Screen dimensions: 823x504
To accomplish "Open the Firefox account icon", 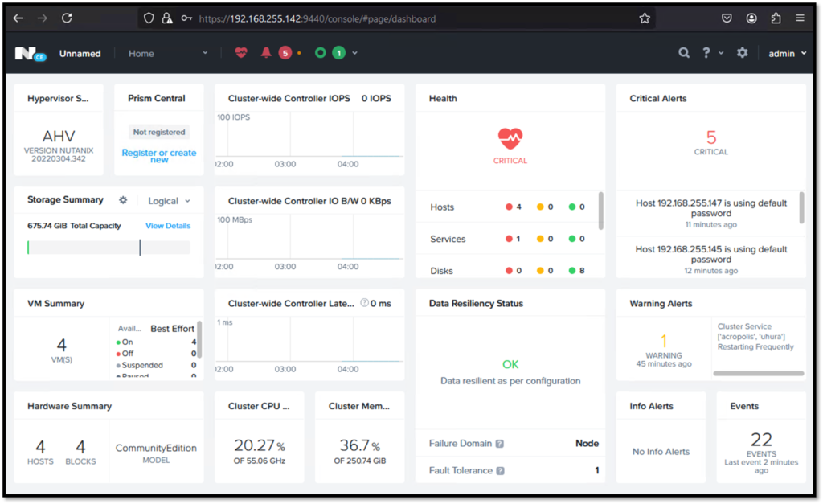I will coord(751,18).
